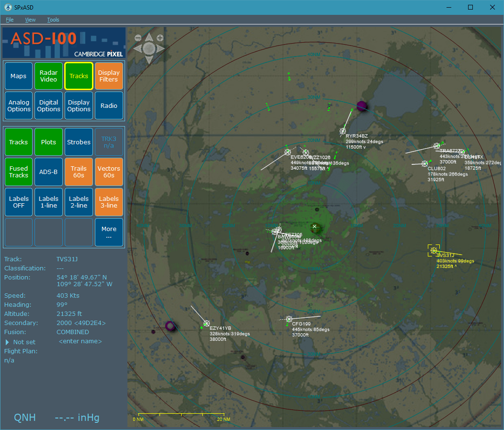Select the RYR34BZ aircraft track symbol
The width and height of the screenshot is (504, 430).
point(343,130)
